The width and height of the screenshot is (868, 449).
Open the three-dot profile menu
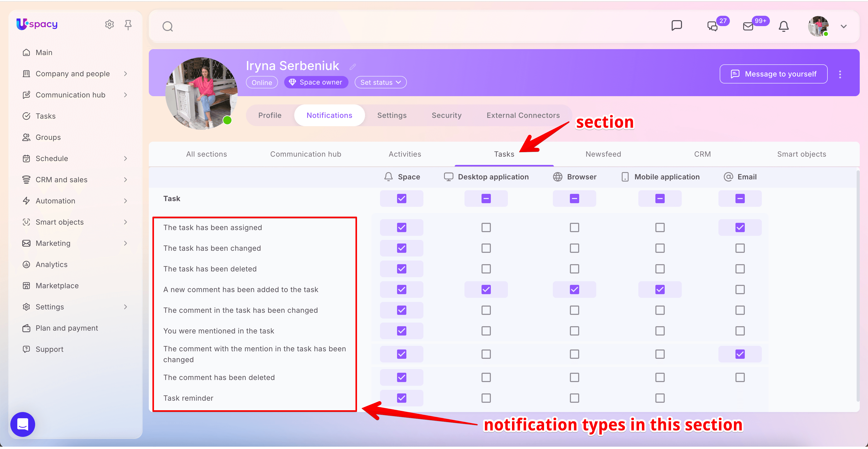(x=840, y=74)
